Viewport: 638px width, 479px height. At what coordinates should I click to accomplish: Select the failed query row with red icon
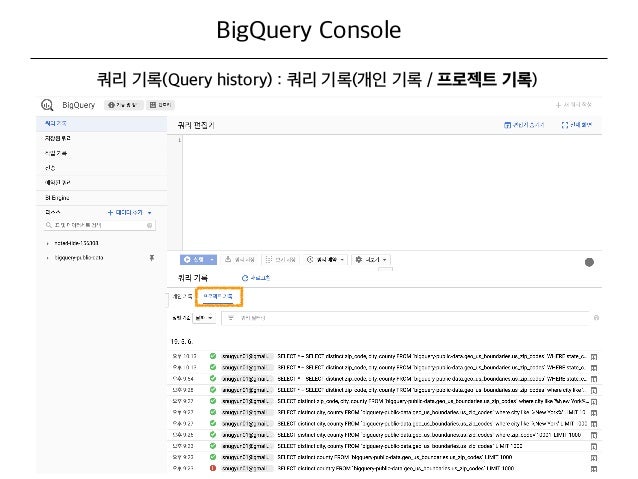pyautogui.click(x=385, y=468)
